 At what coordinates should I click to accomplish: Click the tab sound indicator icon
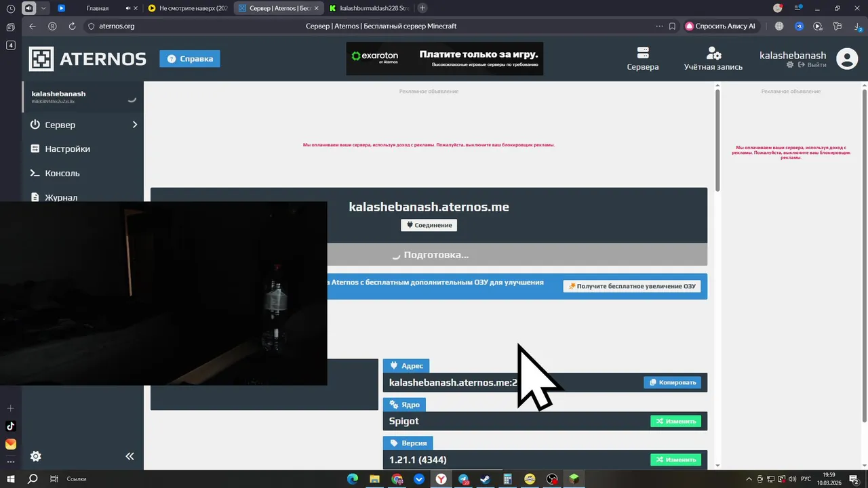point(29,8)
